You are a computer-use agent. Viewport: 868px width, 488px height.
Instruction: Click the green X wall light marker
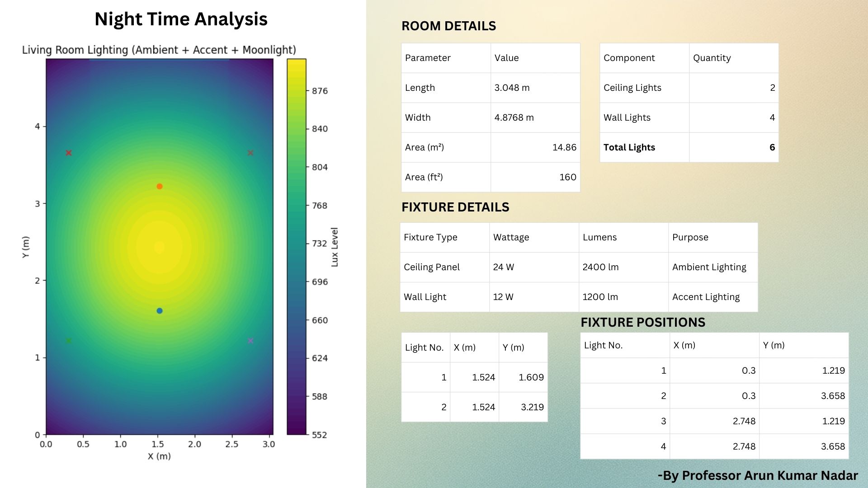pos(69,341)
